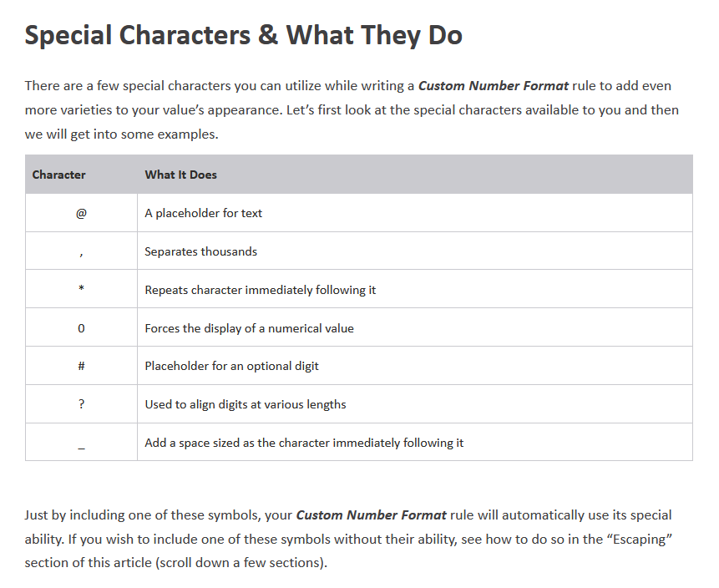Select the asterisk character cell
The image size is (719, 588).
point(81,290)
